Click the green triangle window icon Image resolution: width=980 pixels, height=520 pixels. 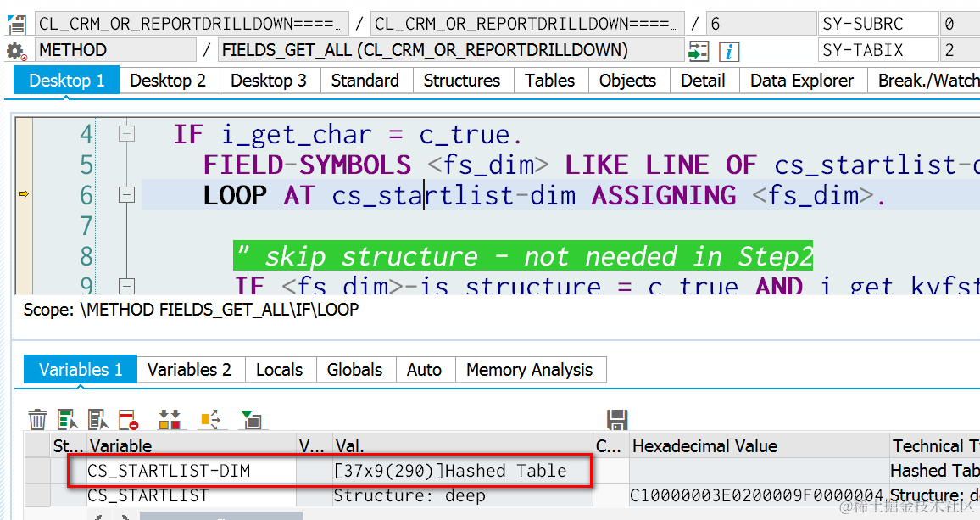point(251,419)
